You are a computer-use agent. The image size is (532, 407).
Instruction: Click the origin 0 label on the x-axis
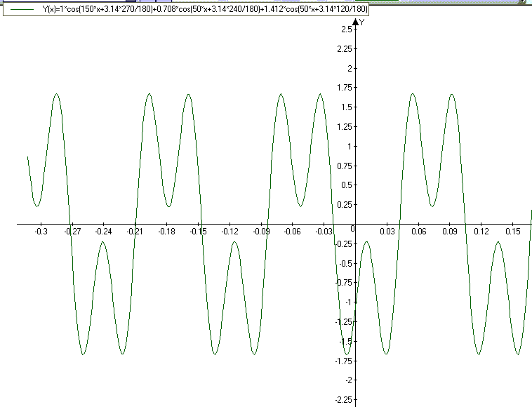[x=352, y=229]
